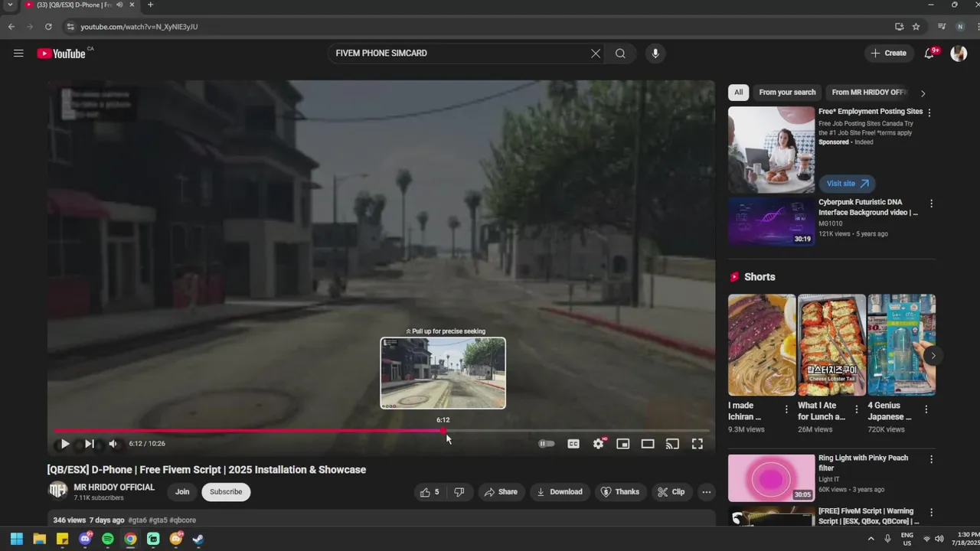This screenshot has width=980, height=551.
Task: Click the Join channel button
Action: click(x=182, y=492)
